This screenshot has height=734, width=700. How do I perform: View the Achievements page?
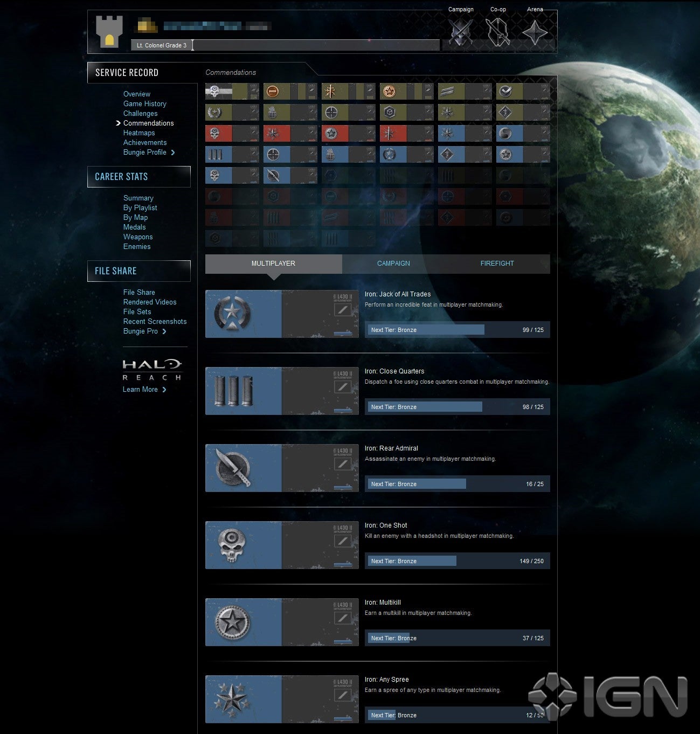145,143
